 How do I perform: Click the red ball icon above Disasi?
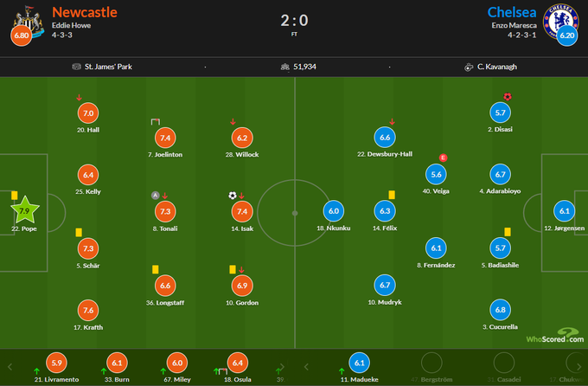tap(508, 96)
